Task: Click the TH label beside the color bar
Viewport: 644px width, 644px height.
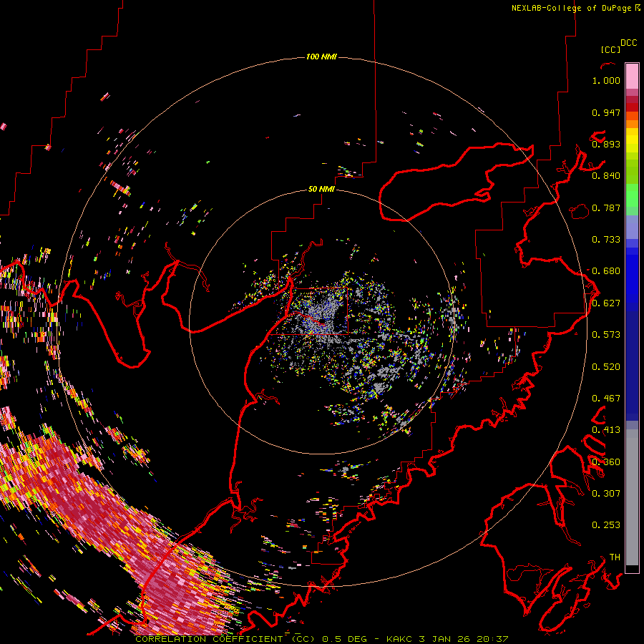Action: click(x=615, y=557)
